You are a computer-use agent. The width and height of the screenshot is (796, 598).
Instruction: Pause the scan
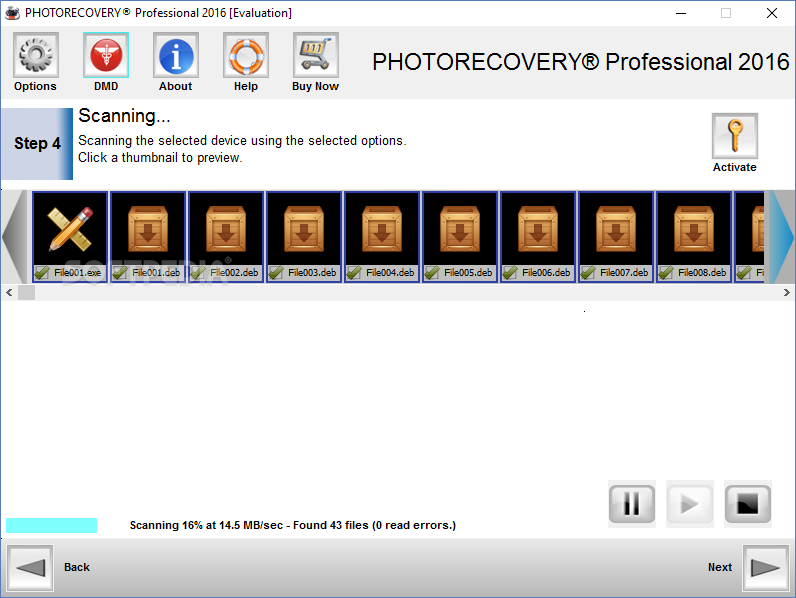click(x=632, y=504)
